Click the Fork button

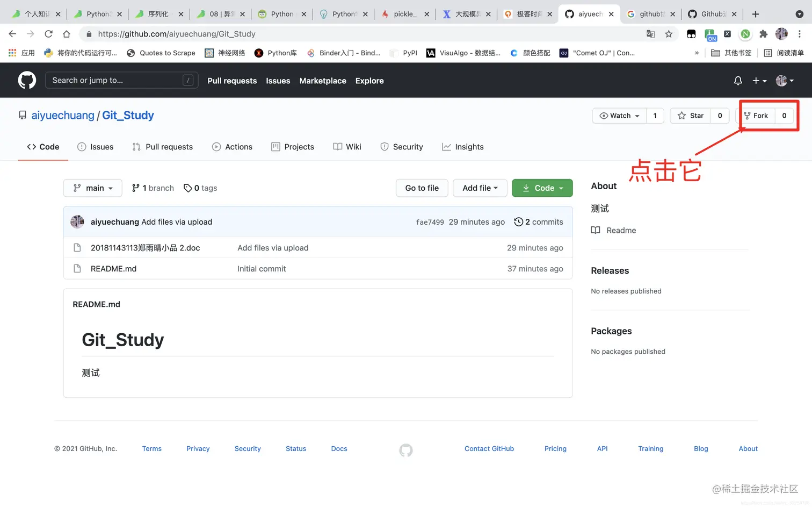[756, 116]
